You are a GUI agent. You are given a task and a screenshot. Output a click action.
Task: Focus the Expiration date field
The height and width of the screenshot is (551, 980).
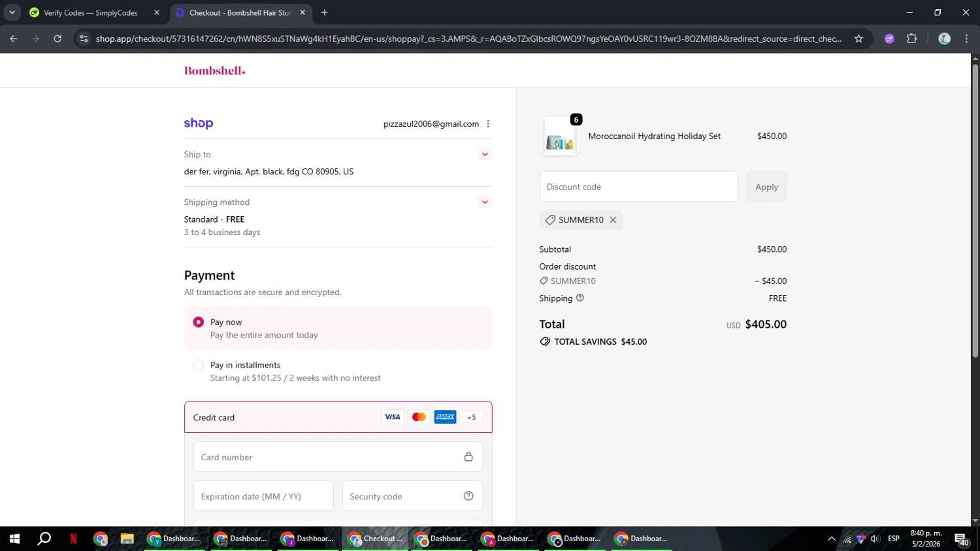click(x=264, y=496)
